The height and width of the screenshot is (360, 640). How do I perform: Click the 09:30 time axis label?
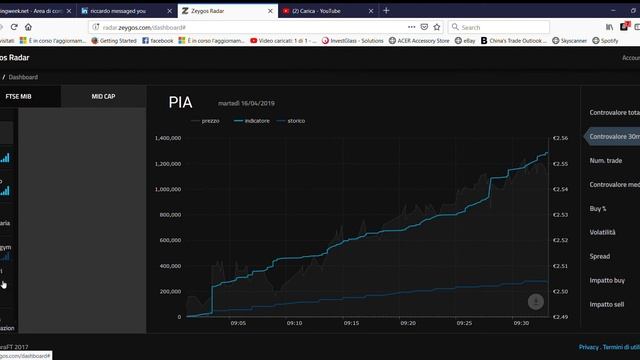pos(521,323)
